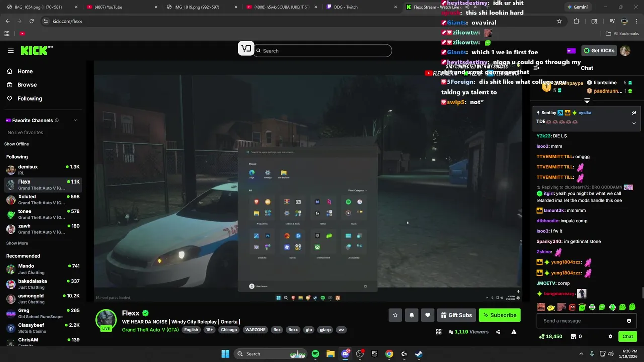
Task: Click the 18,450 channel points balance
Action: coord(551,336)
